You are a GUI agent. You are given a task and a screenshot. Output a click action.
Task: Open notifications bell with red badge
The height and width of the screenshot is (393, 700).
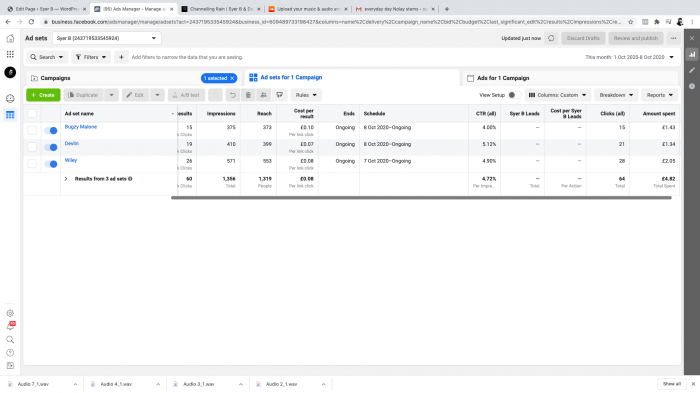click(10, 326)
